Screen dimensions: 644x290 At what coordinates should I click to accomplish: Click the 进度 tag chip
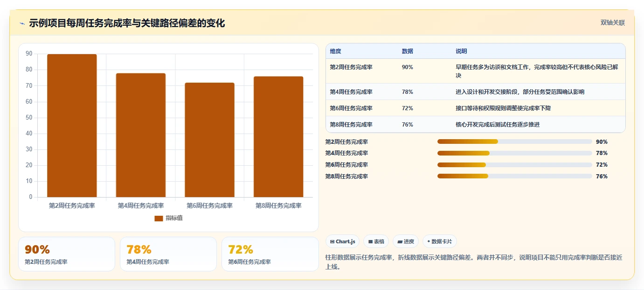[x=406, y=241]
